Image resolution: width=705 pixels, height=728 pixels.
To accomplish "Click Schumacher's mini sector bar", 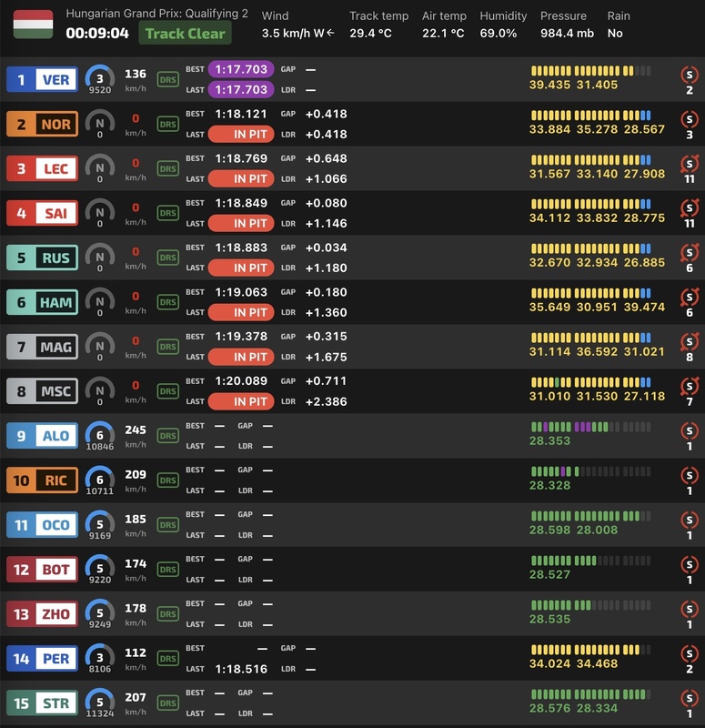I will (x=590, y=382).
